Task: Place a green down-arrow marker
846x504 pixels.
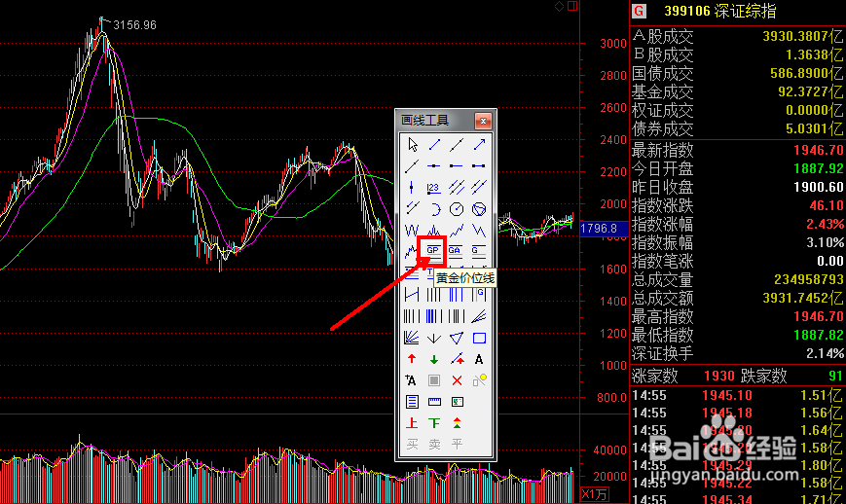Action: tap(434, 360)
